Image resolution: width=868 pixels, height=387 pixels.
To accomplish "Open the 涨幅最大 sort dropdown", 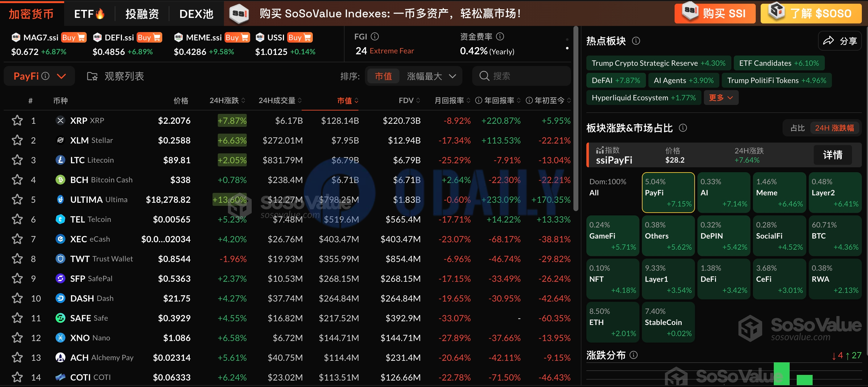I will (431, 76).
